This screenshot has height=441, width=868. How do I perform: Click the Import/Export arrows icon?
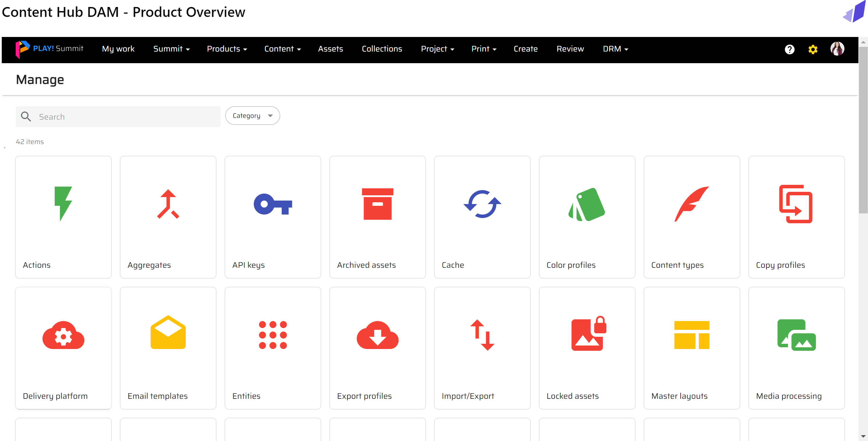click(482, 335)
